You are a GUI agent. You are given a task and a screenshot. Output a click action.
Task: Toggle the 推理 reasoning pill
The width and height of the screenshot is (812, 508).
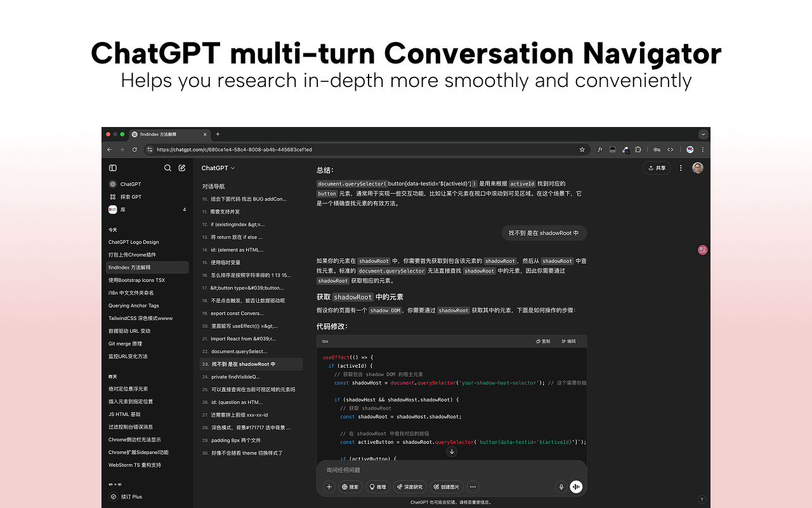(377, 487)
